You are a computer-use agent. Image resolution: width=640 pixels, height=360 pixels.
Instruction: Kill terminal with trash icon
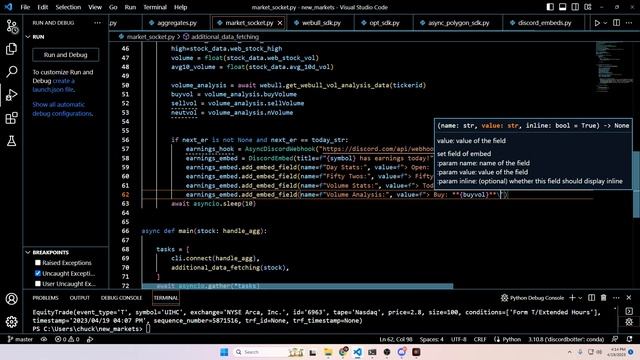point(604,298)
